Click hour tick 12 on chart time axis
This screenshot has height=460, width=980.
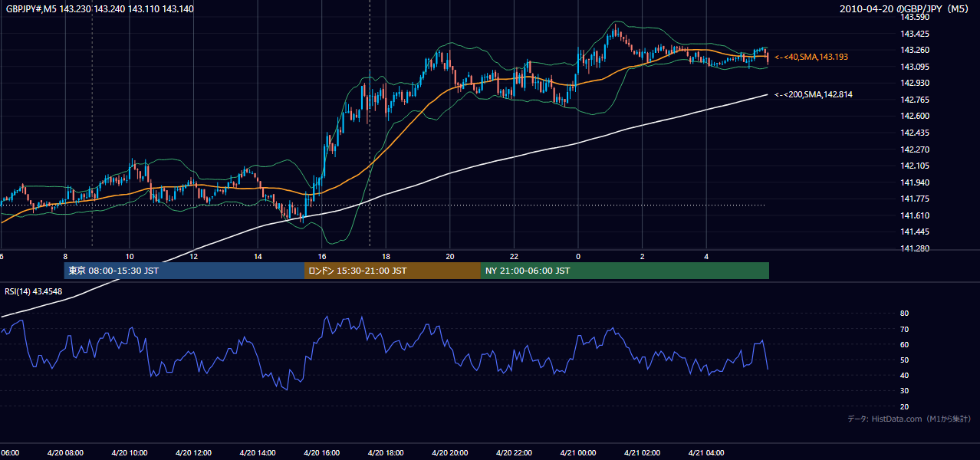[x=194, y=256]
